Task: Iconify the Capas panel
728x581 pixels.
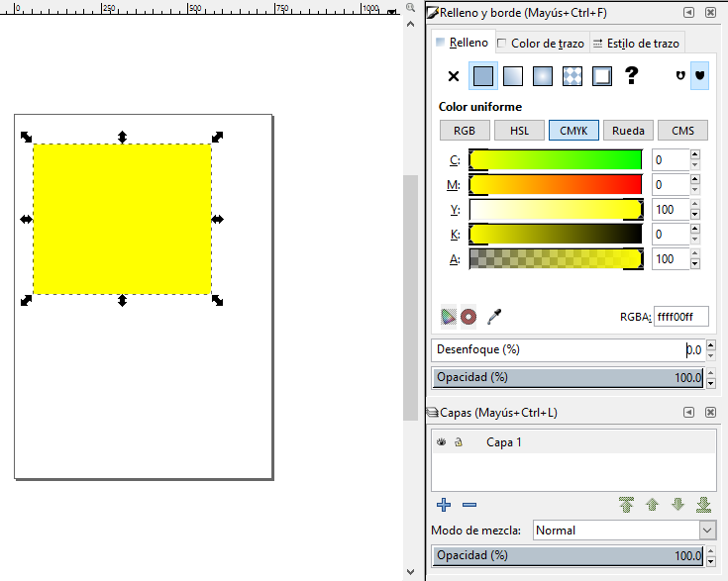Action: click(688, 412)
